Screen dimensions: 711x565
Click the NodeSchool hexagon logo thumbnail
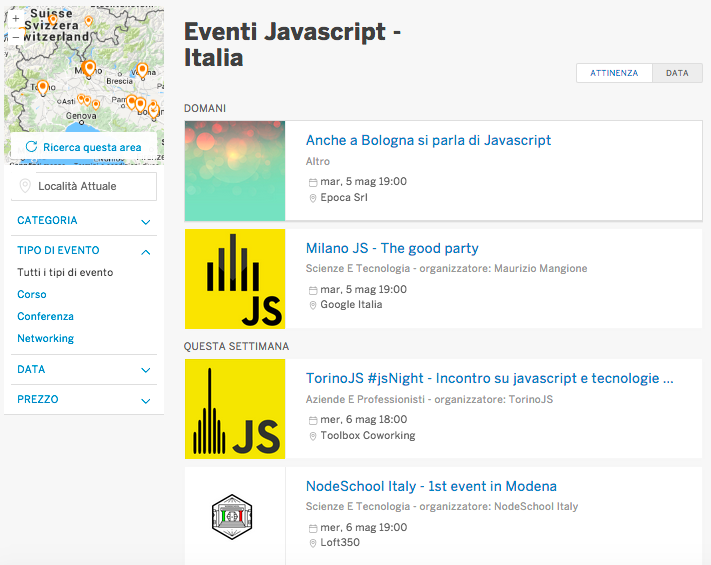(232, 516)
